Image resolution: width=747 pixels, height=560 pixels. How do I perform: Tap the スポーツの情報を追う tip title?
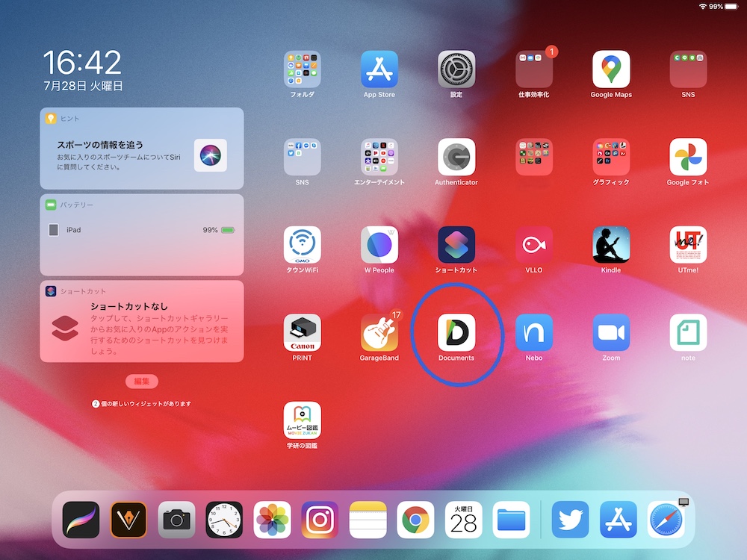click(x=100, y=145)
